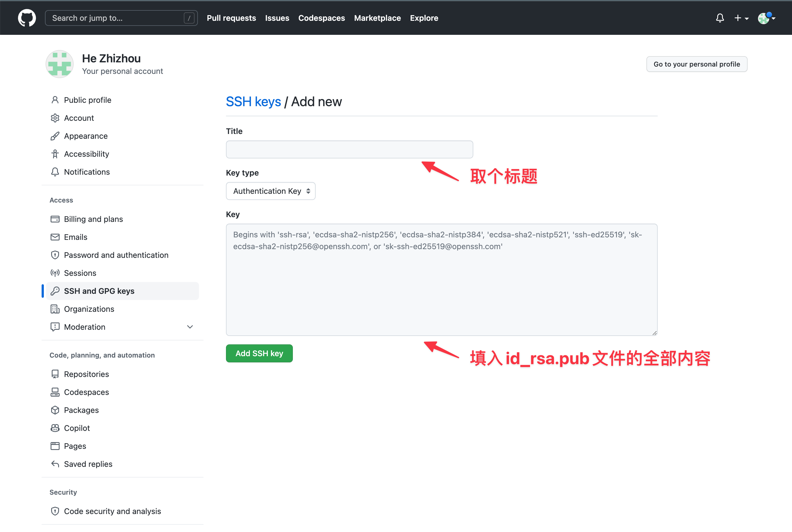The width and height of the screenshot is (792, 532).
Task: Click the Moderation report icon
Action: point(55,327)
